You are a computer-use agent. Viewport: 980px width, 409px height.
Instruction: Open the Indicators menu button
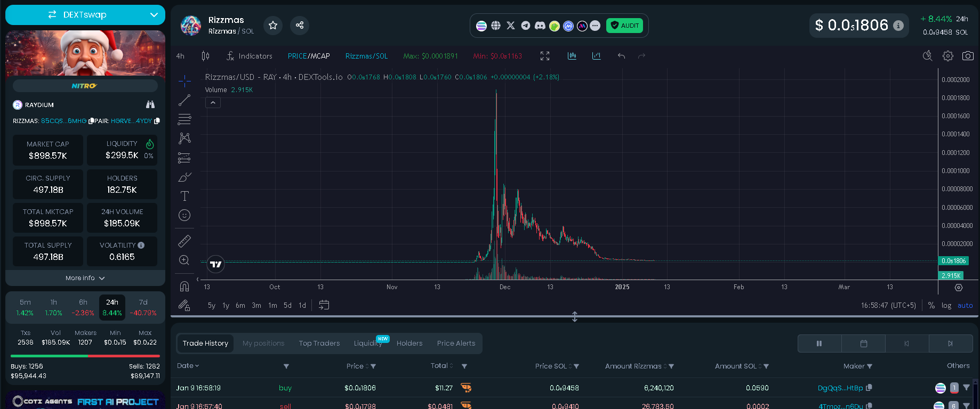[x=249, y=56]
